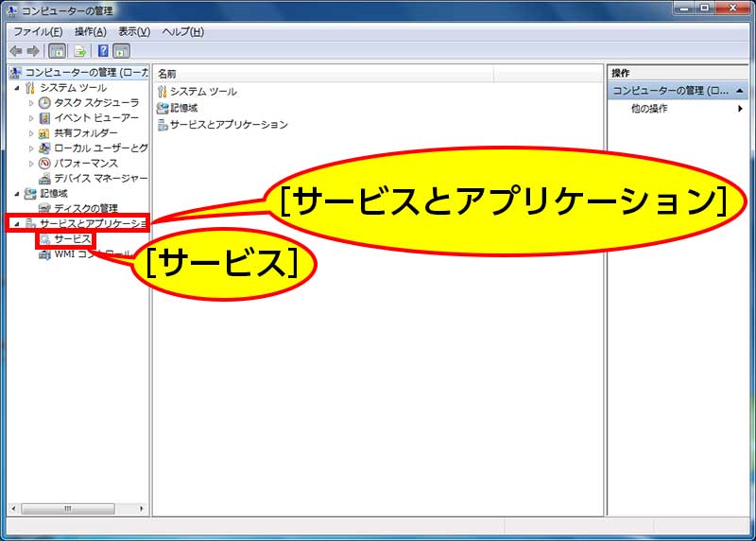Maximize the コンピューターの管理 window
The image size is (756, 541).
pos(705,8)
